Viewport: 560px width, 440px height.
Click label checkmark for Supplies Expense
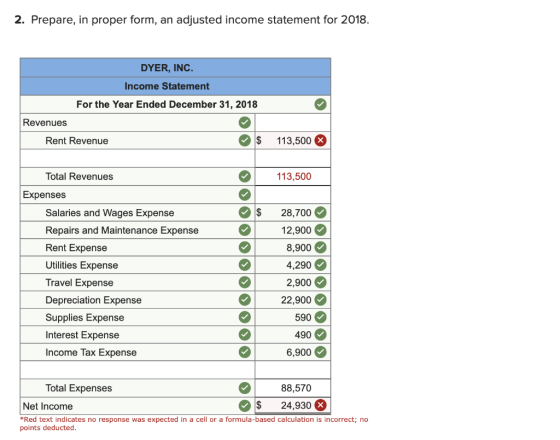tap(245, 317)
